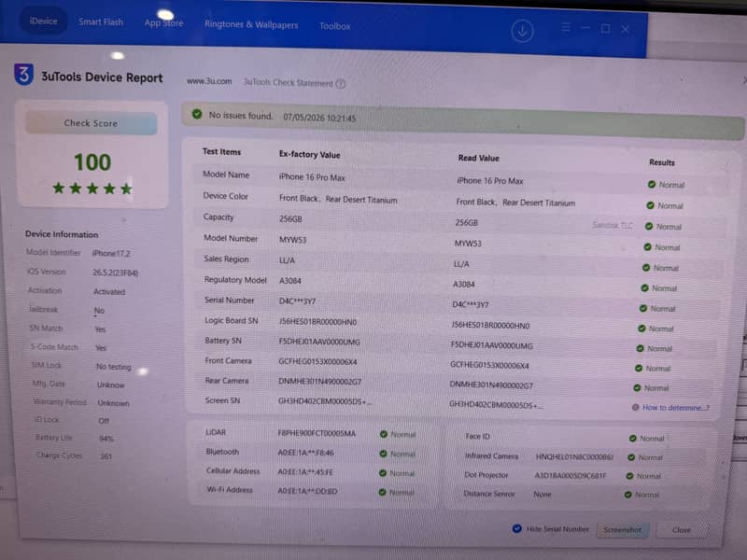Click the Model Identifier value iPhone17,2
747x560 pixels.
(111, 253)
